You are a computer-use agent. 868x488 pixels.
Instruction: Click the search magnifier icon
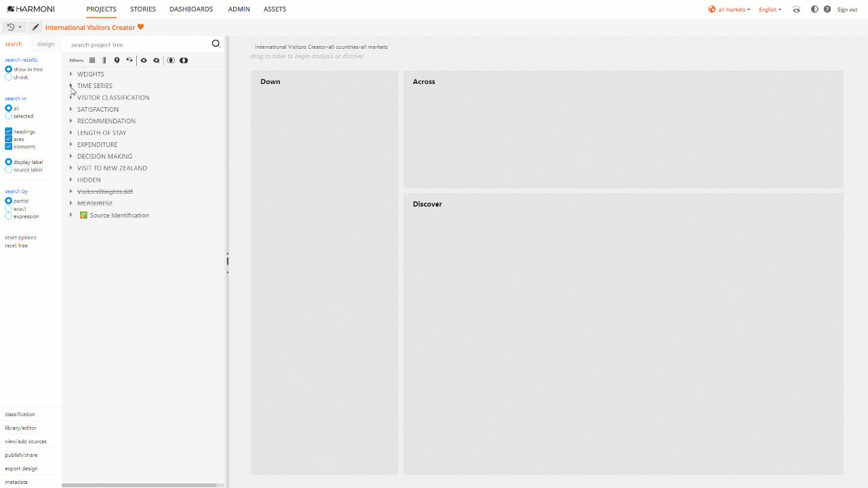pyautogui.click(x=216, y=44)
